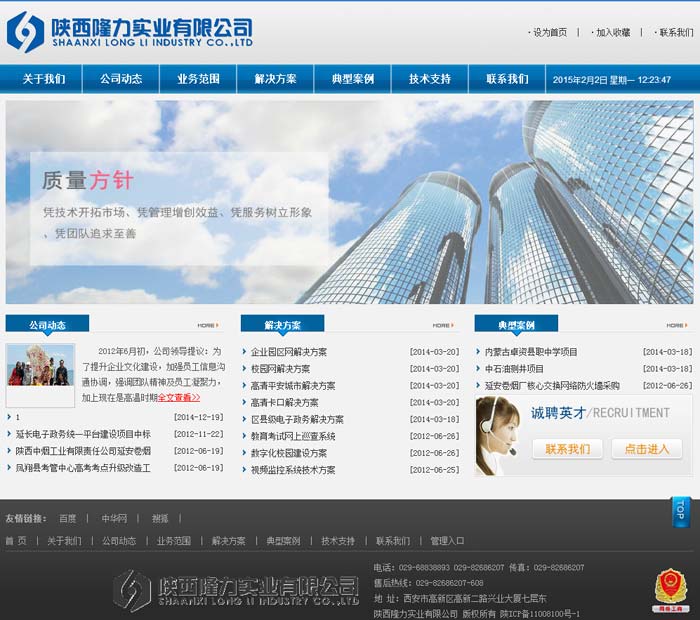This screenshot has width=700, height=620.
Task: Click the 百度 friendly link in footer
Action: click(x=67, y=518)
